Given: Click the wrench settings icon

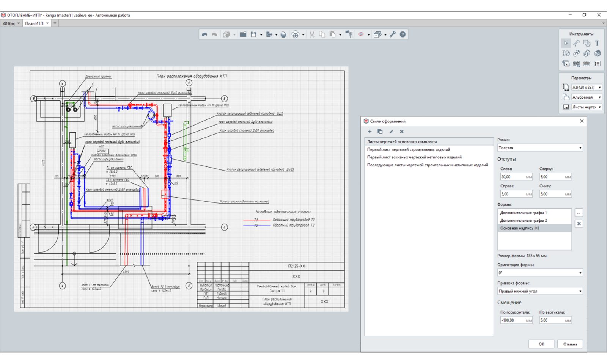Looking at the screenshot, I should (x=393, y=35).
